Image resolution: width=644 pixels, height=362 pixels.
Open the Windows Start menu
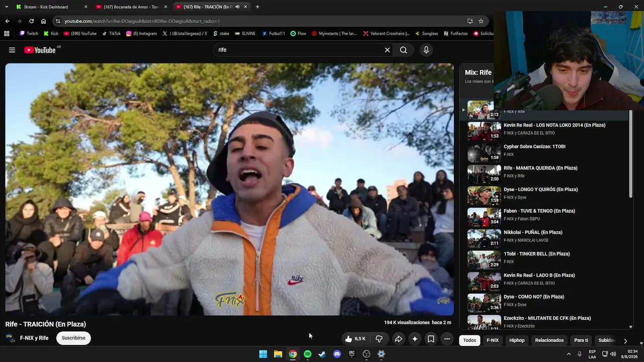click(x=263, y=354)
